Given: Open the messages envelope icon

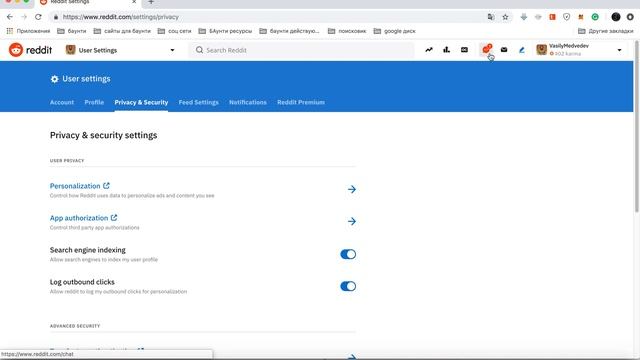Looking at the screenshot, I should 504,50.
